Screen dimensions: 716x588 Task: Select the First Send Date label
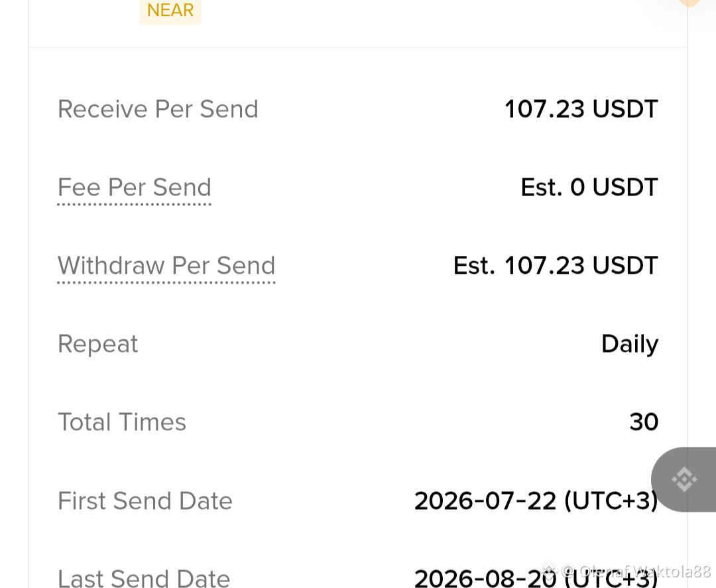(x=145, y=500)
